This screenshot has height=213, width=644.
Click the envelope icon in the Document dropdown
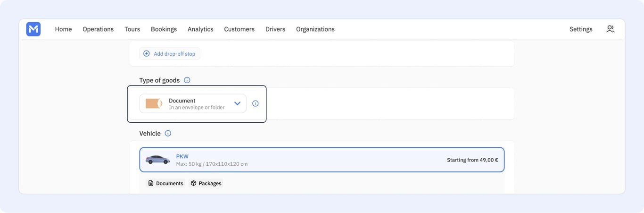(154, 103)
